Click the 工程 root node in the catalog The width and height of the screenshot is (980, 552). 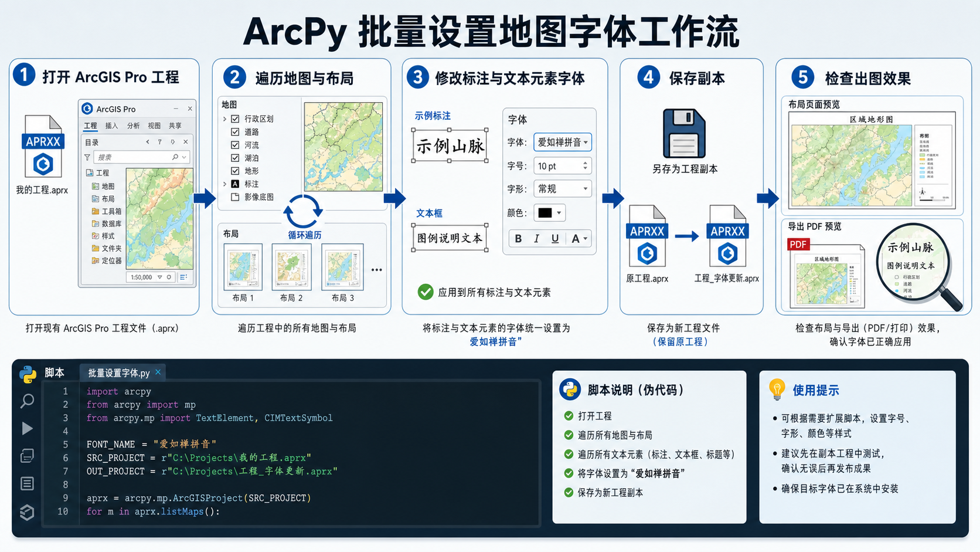coord(97,172)
